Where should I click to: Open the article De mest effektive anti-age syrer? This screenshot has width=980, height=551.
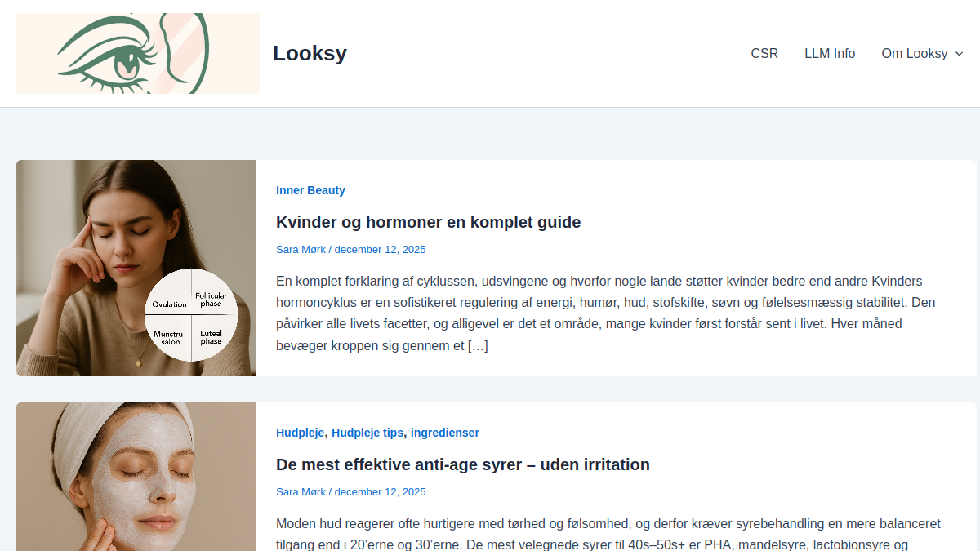(x=463, y=464)
